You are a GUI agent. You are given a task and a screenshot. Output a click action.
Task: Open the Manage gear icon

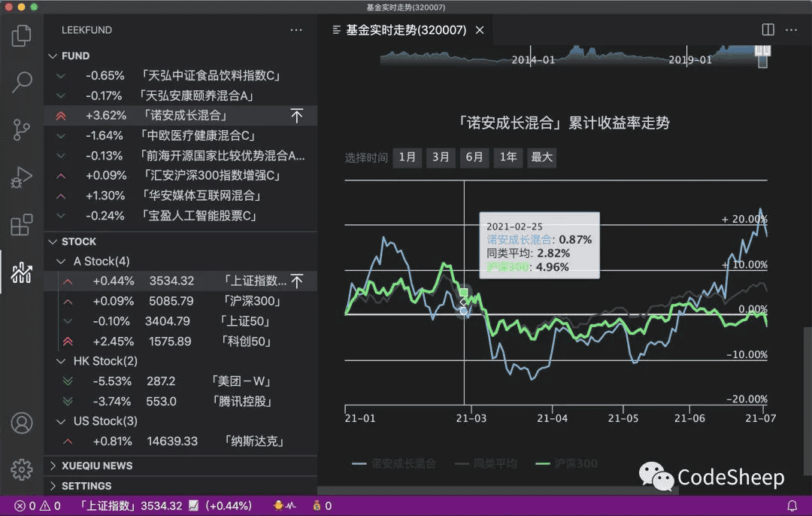click(21, 469)
